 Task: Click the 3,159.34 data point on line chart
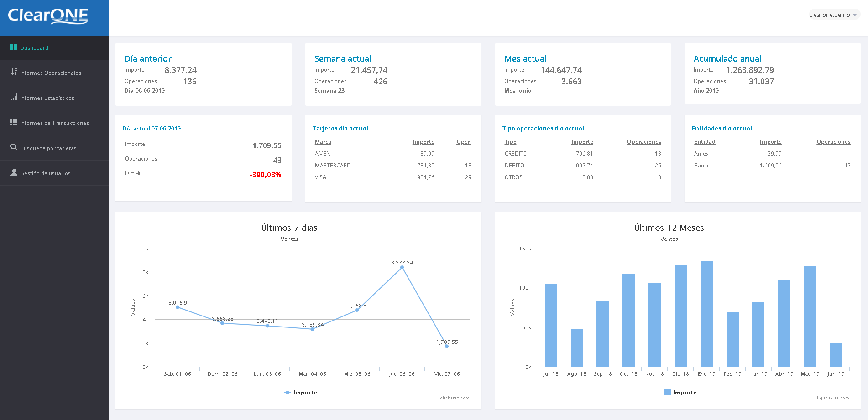pyautogui.click(x=312, y=329)
